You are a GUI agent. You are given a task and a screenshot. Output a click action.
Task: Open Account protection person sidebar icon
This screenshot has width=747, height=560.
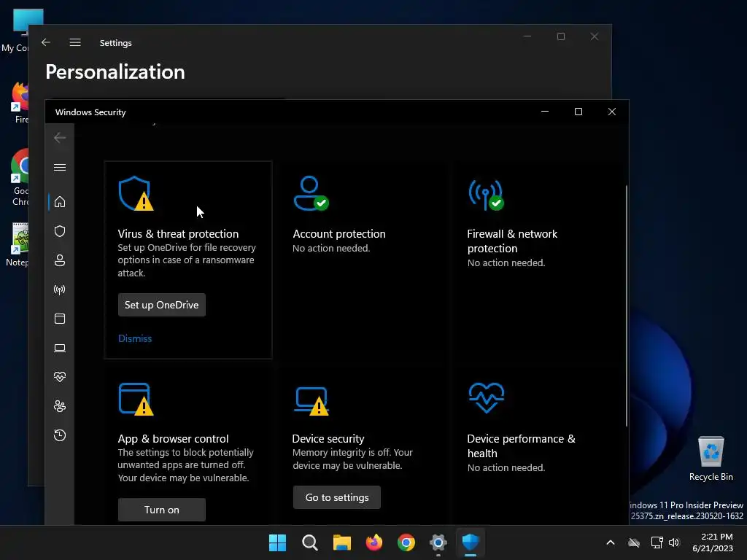[x=60, y=260]
